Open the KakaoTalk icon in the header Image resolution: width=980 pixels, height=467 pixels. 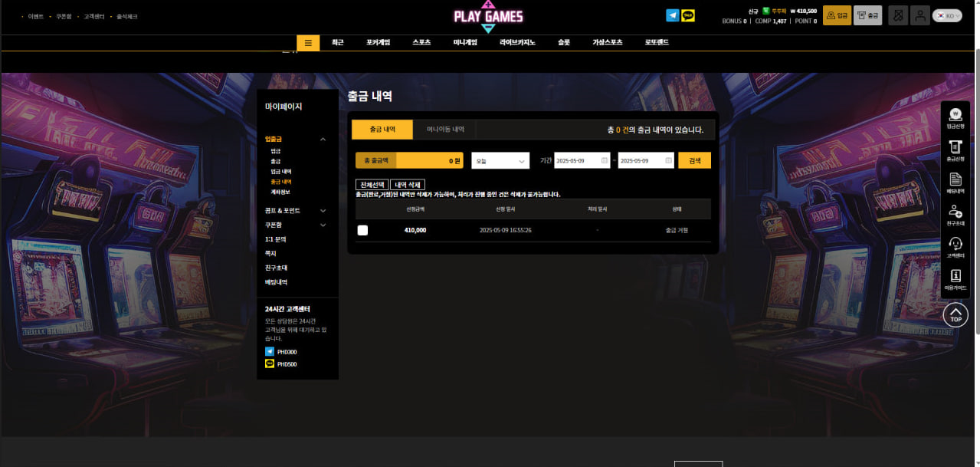pos(688,15)
